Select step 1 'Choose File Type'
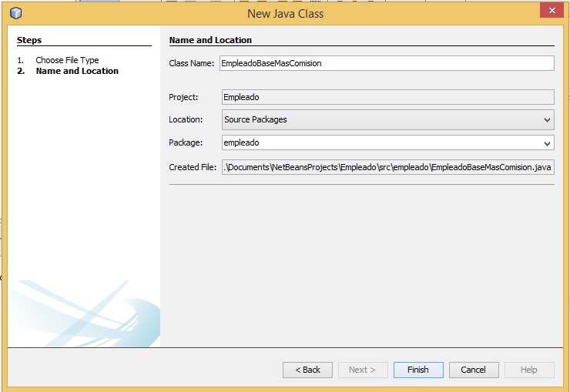 pos(67,60)
